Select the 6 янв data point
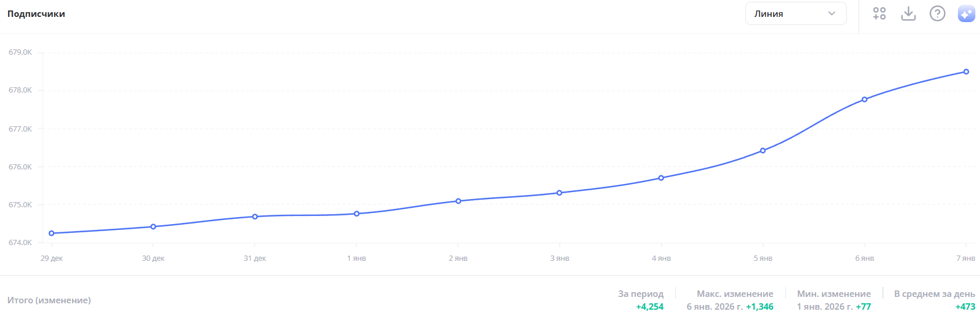This screenshot has width=980, height=319. click(865, 100)
